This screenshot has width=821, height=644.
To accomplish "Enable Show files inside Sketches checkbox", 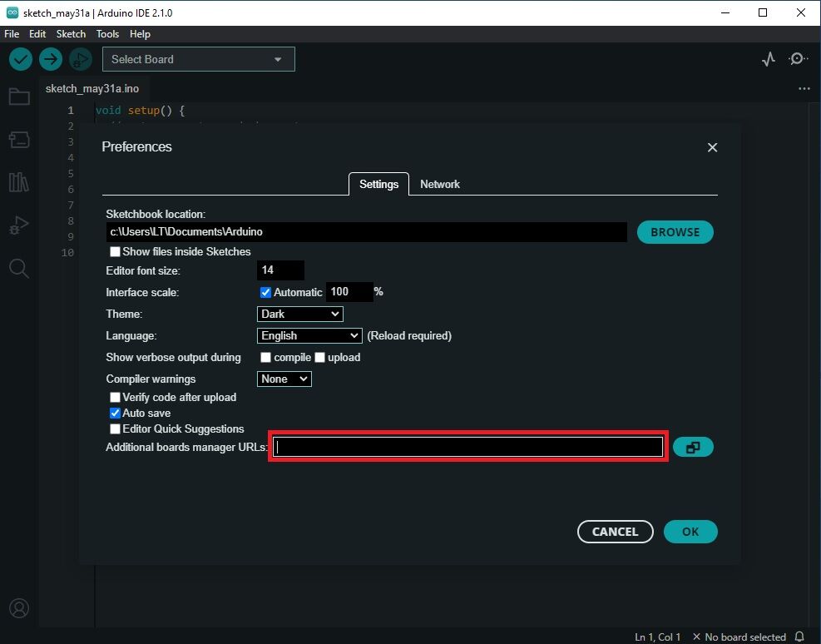I will [x=116, y=251].
